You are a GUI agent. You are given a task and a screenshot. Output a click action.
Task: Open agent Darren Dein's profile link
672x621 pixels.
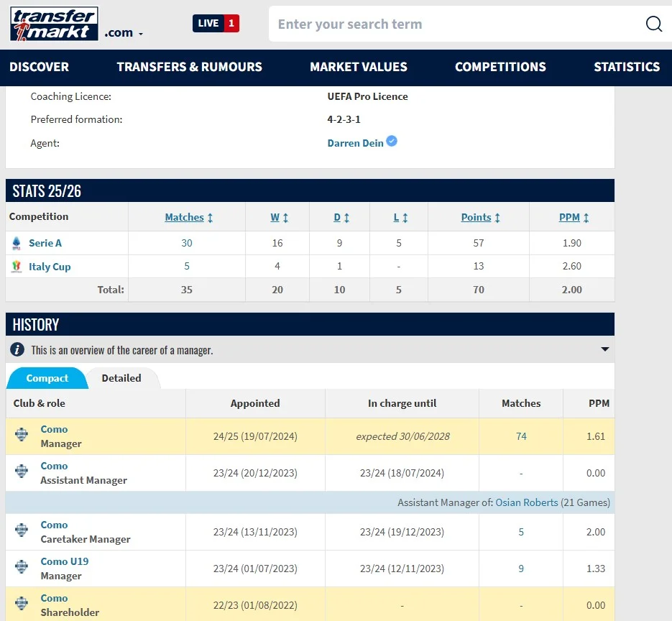[355, 143]
